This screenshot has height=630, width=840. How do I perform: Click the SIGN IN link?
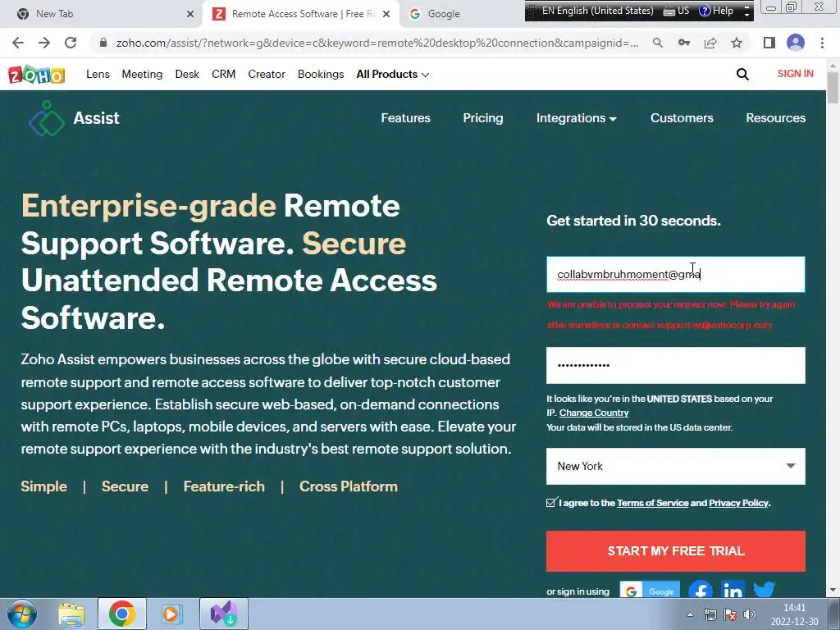[796, 74]
